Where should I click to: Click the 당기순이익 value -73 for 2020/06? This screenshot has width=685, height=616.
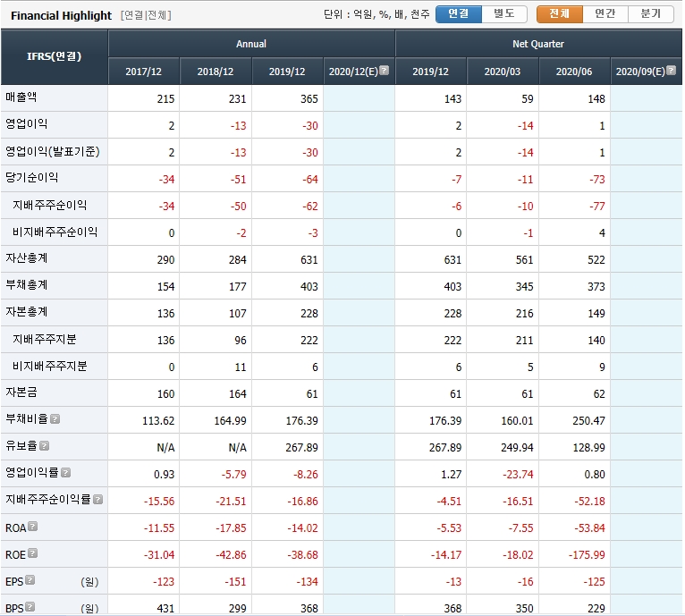(596, 179)
